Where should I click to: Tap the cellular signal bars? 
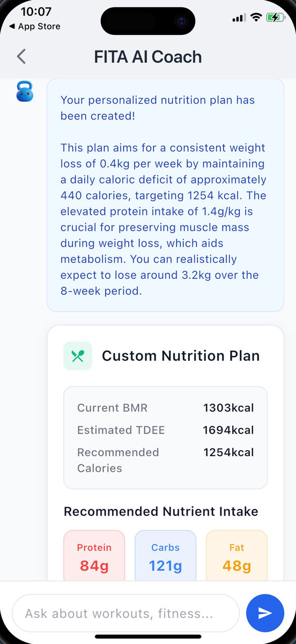pyautogui.click(x=239, y=18)
